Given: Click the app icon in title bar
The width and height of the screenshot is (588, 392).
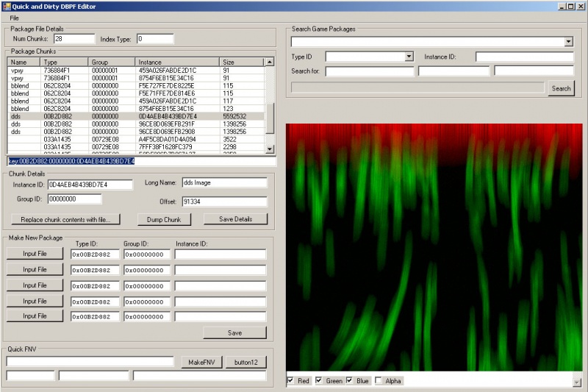Looking at the screenshot, I should [6, 6].
